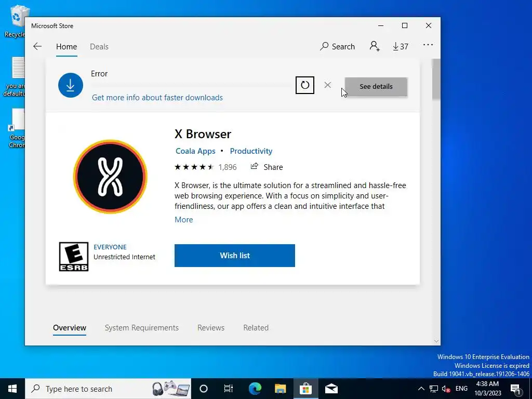532x399 pixels.
Task: Open the Windows Start menu
Action: click(x=12, y=389)
